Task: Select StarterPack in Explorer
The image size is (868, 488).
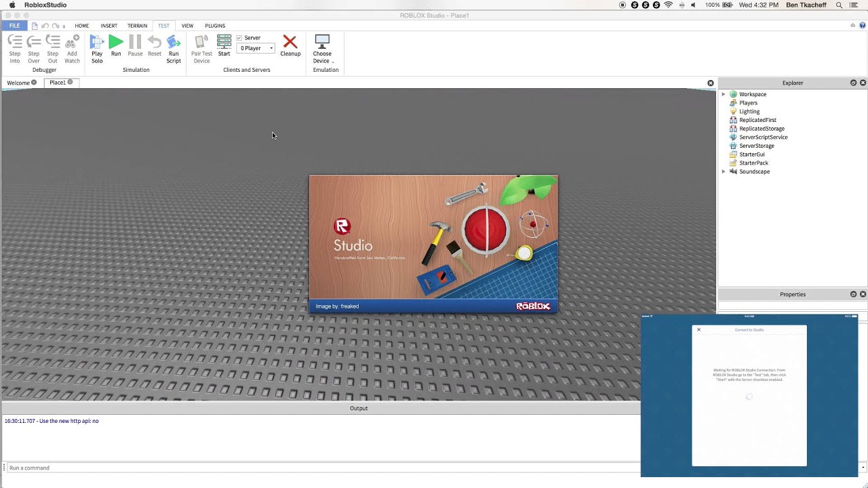Action: pyautogui.click(x=753, y=163)
